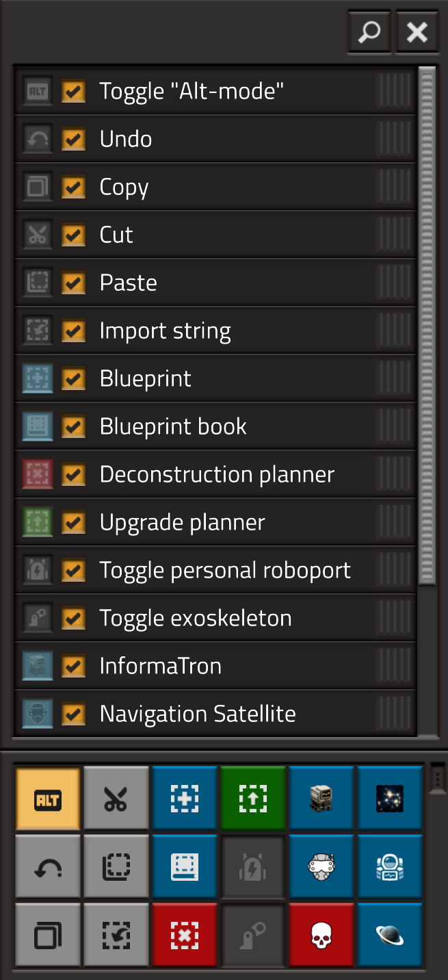Screen dimensions: 448x980
Task: Untick the Undo checkbox in the list
Action: pyautogui.click(x=73, y=139)
